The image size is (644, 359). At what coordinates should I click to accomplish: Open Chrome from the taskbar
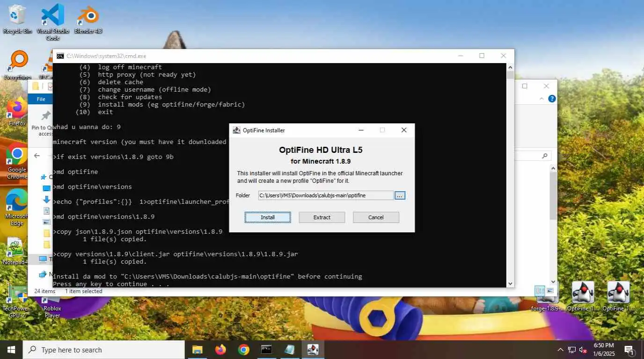pyautogui.click(x=243, y=350)
